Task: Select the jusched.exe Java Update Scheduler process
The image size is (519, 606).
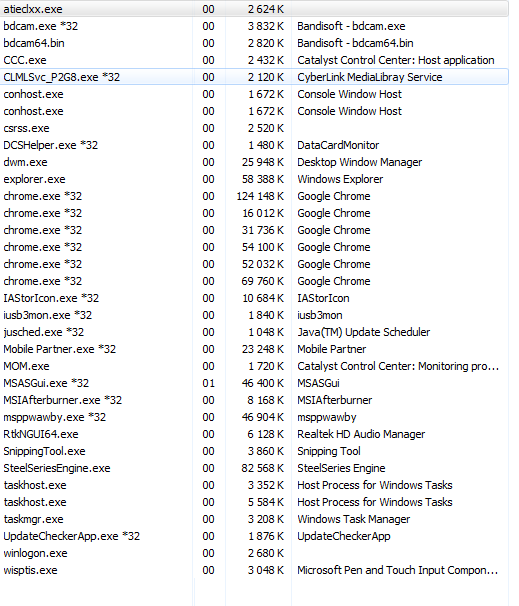Action: tap(254, 332)
